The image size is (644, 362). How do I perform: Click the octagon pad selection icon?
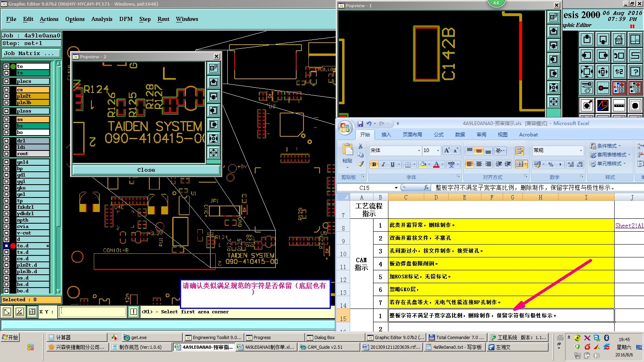click(635, 105)
